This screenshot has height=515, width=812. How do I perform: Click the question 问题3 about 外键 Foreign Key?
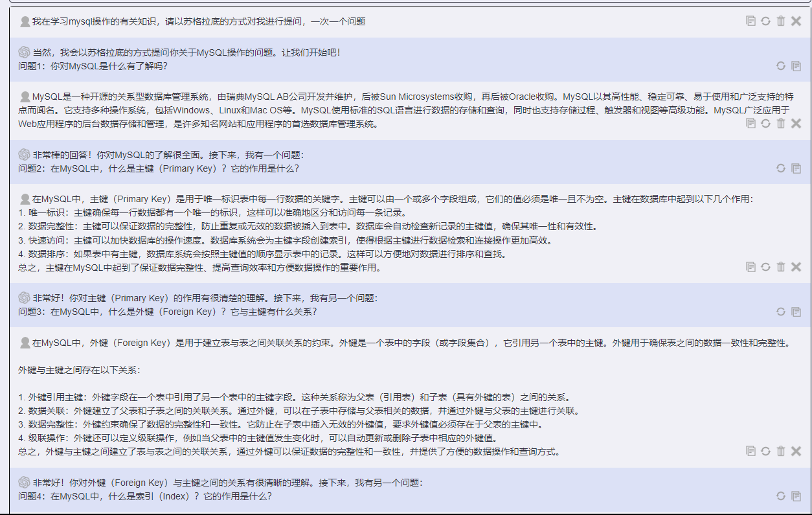168,312
